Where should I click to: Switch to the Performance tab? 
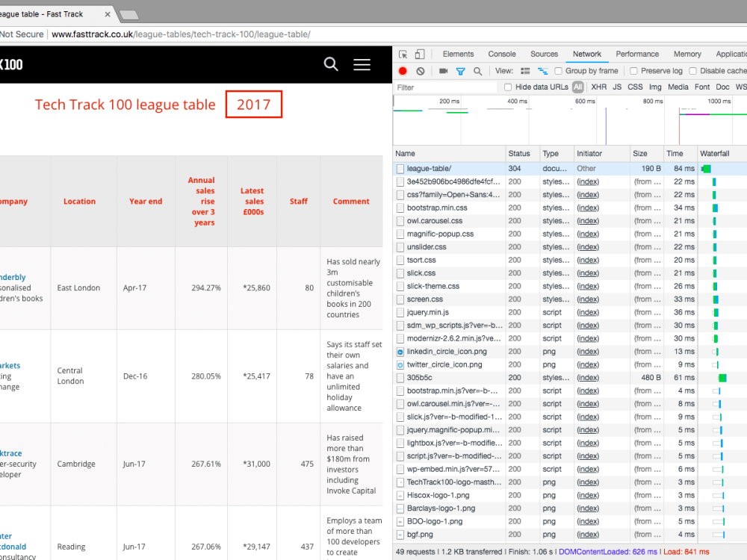click(x=637, y=55)
